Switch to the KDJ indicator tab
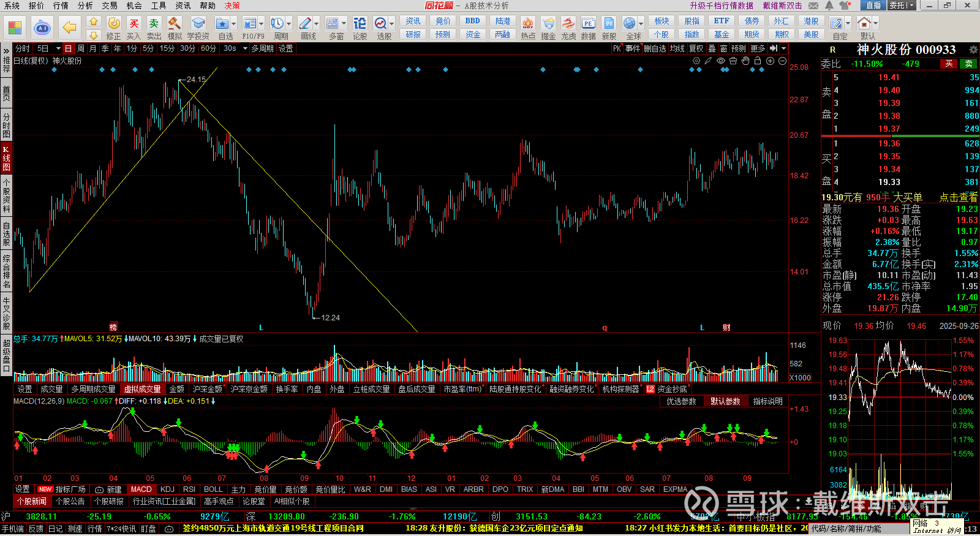Image resolution: width=980 pixels, height=536 pixels. point(167,489)
